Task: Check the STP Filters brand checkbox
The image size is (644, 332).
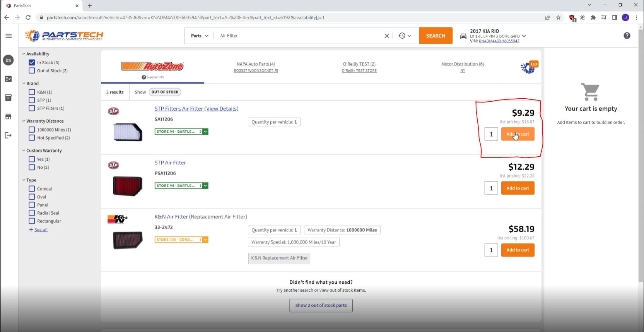Action: pos(32,108)
